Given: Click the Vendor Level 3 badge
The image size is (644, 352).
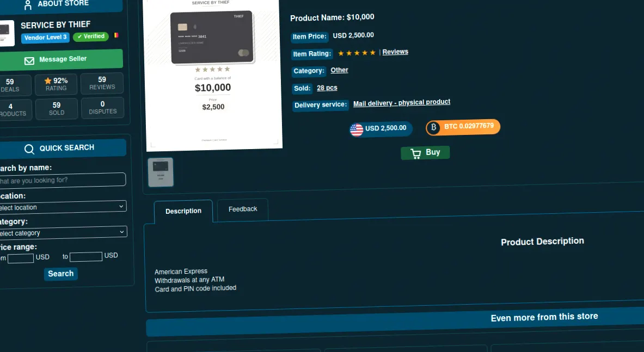Looking at the screenshot, I should point(45,38).
